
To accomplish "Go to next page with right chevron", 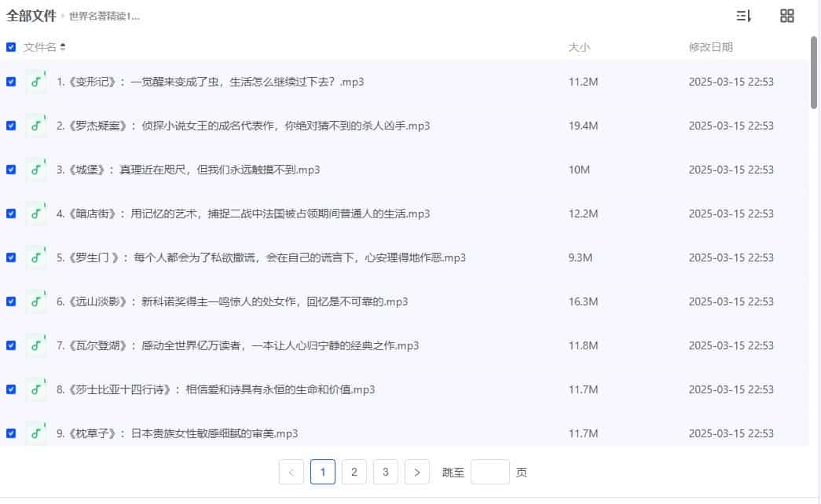I will coord(416,472).
